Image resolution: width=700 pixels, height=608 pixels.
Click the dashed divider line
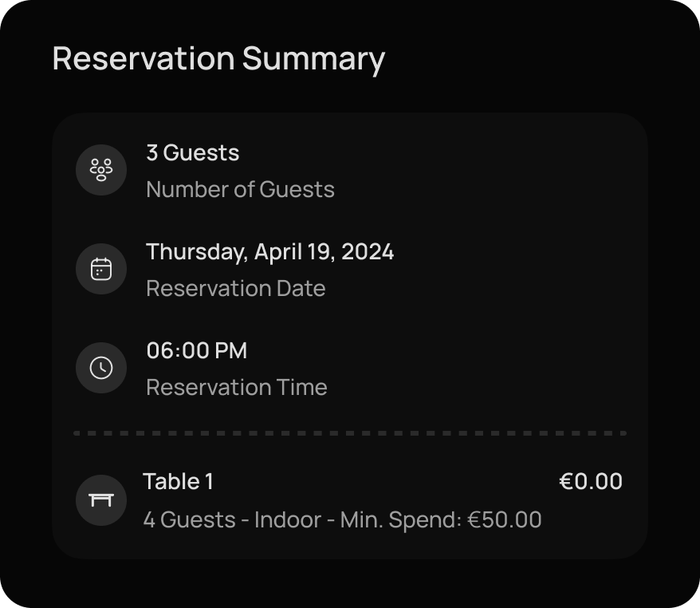tap(350, 433)
